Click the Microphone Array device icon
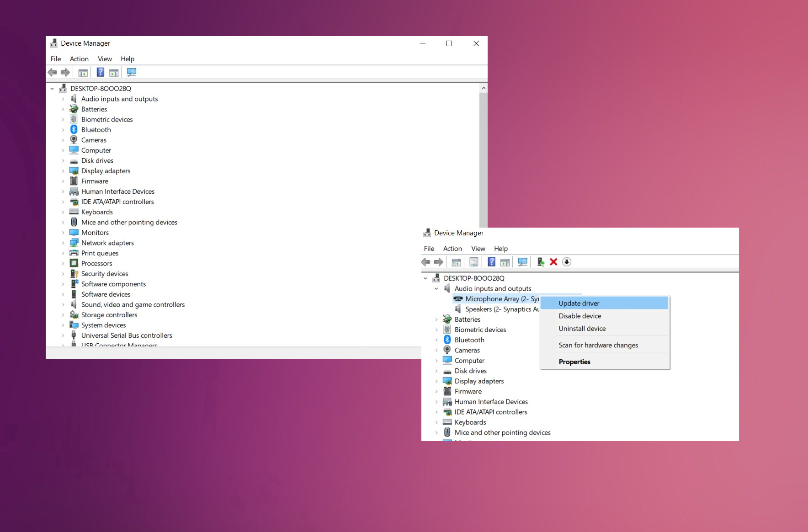The width and height of the screenshot is (808, 532). 458,299
